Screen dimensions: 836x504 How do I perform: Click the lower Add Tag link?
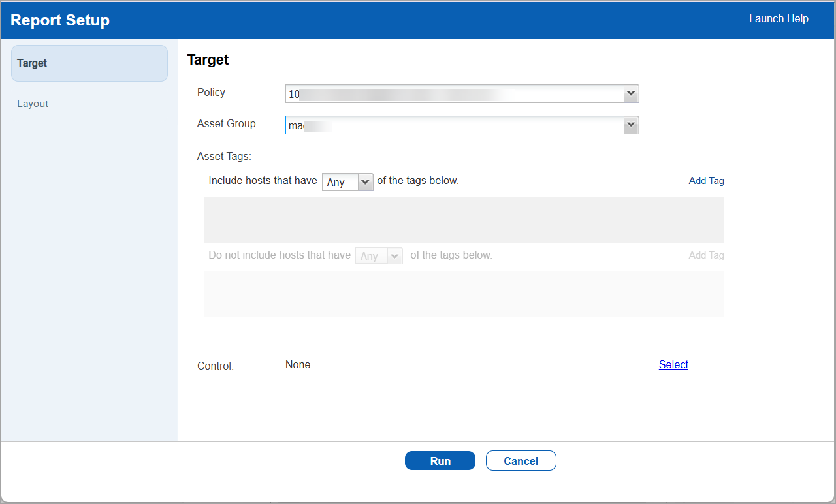(706, 255)
